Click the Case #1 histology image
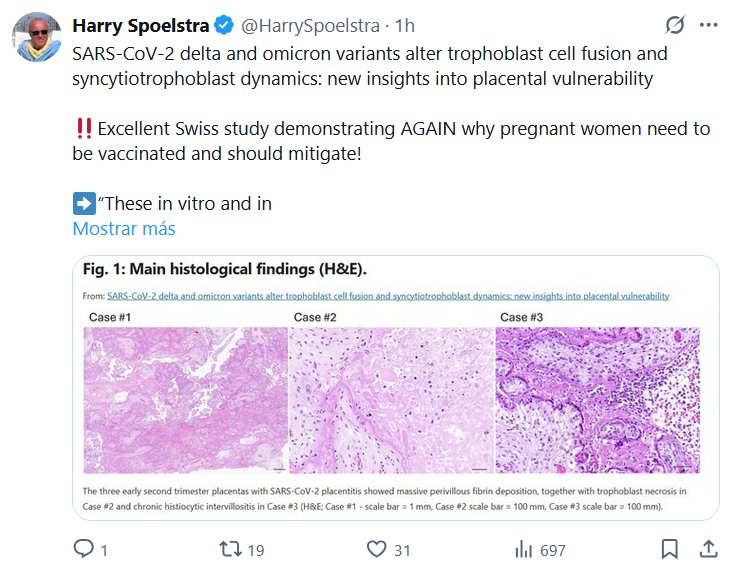 pos(186,400)
